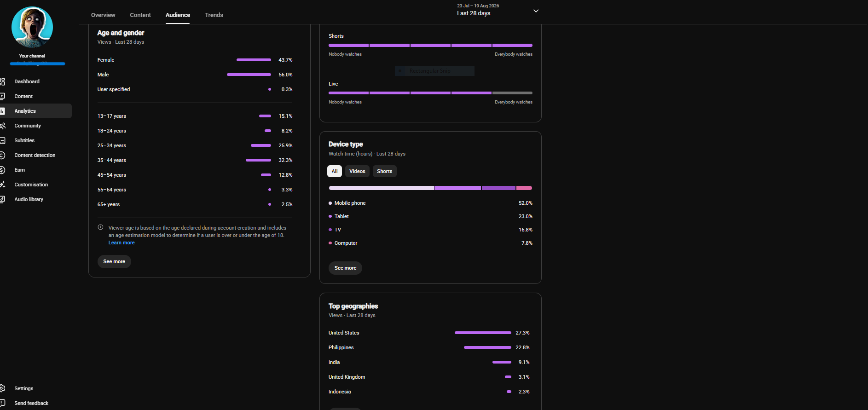This screenshot has height=410, width=868.
Task: Click the Mobile phone segment of device bar
Action: pyautogui.click(x=381, y=188)
